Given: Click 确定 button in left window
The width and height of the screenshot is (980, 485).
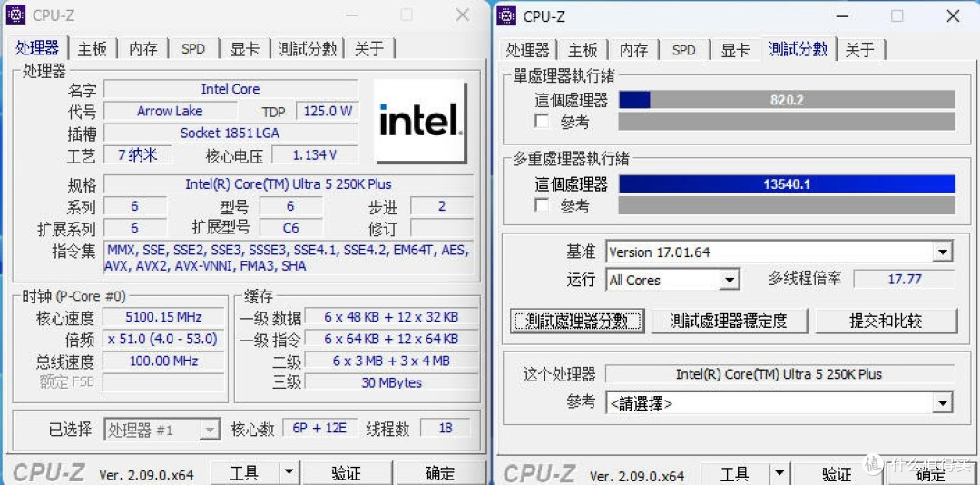Looking at the screenshot, I should pyautogui.click(x=440, y=472).
